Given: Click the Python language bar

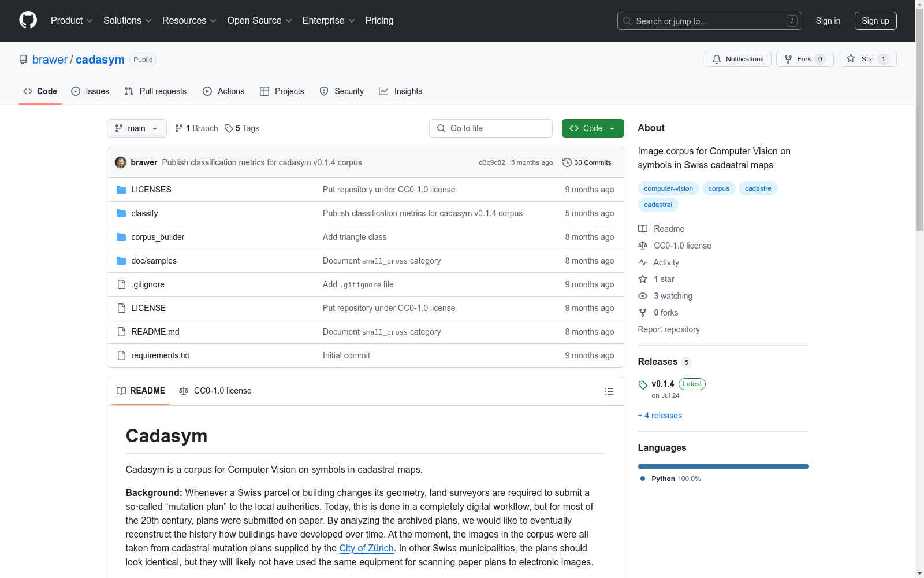Looking at the screenshot, I should [x=724, y=466].
